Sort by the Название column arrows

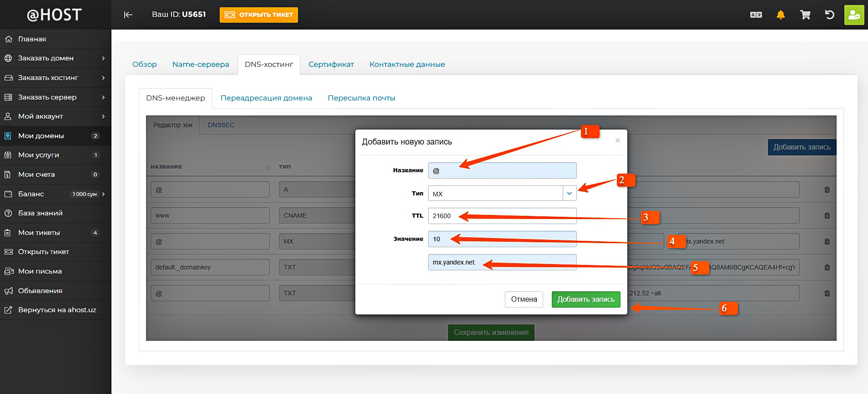[268, 167]
